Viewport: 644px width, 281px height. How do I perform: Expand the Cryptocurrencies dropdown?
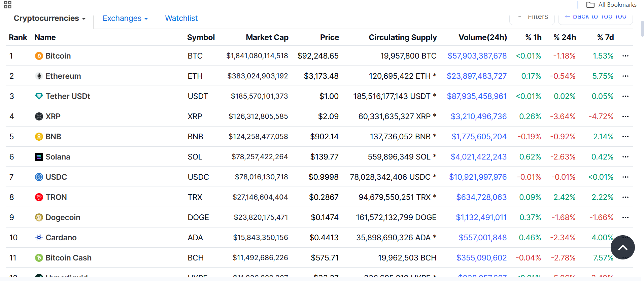pos(49,19)
